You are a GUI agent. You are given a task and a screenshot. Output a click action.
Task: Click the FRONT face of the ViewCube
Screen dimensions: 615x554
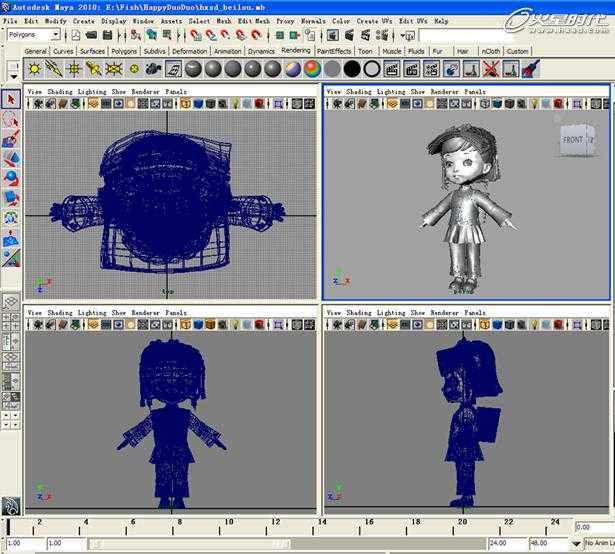573,140
